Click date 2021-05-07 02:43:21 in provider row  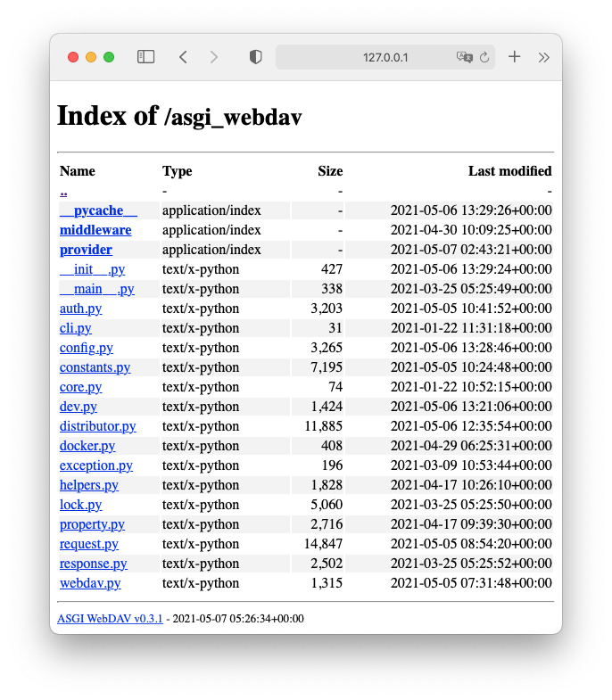(471, 250)
